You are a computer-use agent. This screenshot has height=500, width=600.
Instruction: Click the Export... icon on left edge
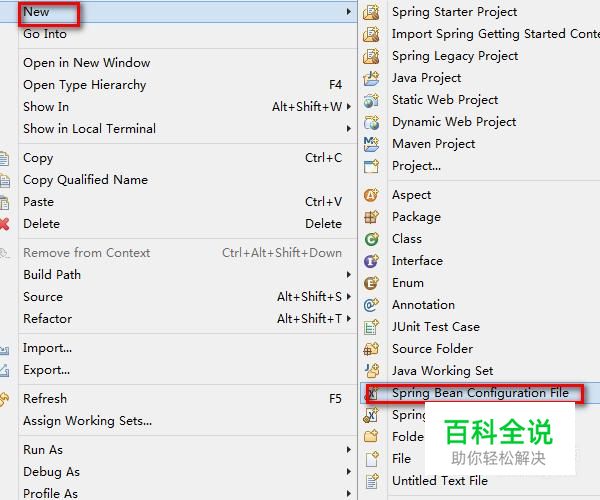point(4,370)
